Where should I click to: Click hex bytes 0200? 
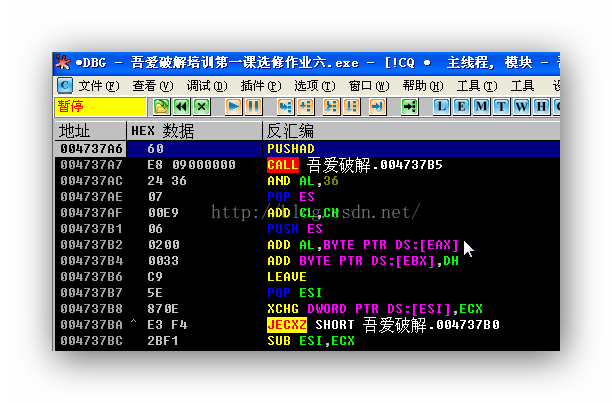click(x=163, y=245)
